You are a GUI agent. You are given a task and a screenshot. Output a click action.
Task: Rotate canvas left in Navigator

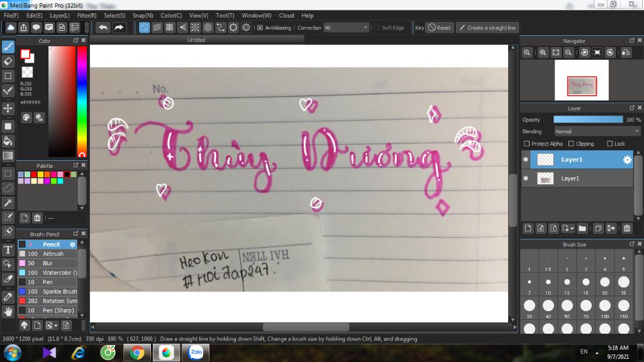click(x=584, y=53)
